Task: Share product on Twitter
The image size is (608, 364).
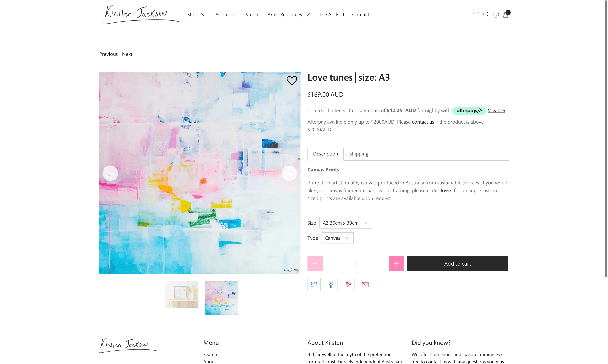Action: 314,285
